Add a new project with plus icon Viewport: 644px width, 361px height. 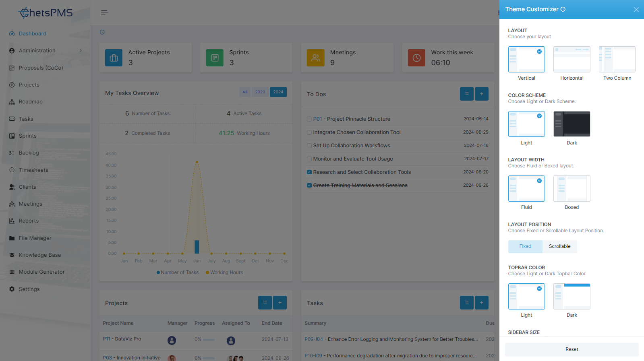click(x=280, y=303)
